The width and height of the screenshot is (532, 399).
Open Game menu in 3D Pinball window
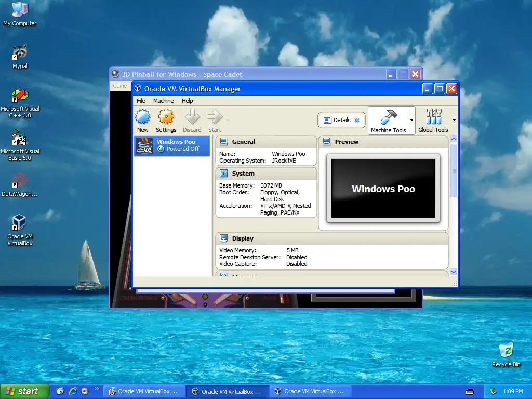pyautogui.click(x=120, y=86)
